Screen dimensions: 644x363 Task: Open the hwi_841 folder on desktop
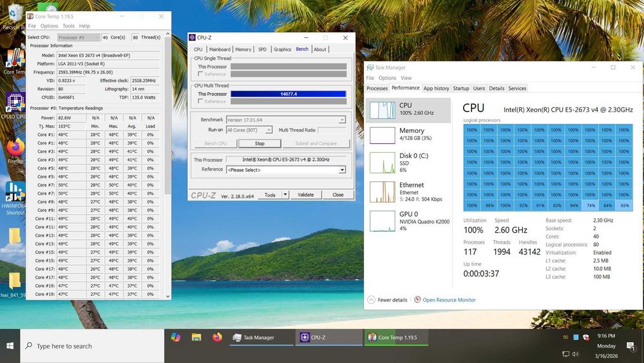tap(14, 285)
